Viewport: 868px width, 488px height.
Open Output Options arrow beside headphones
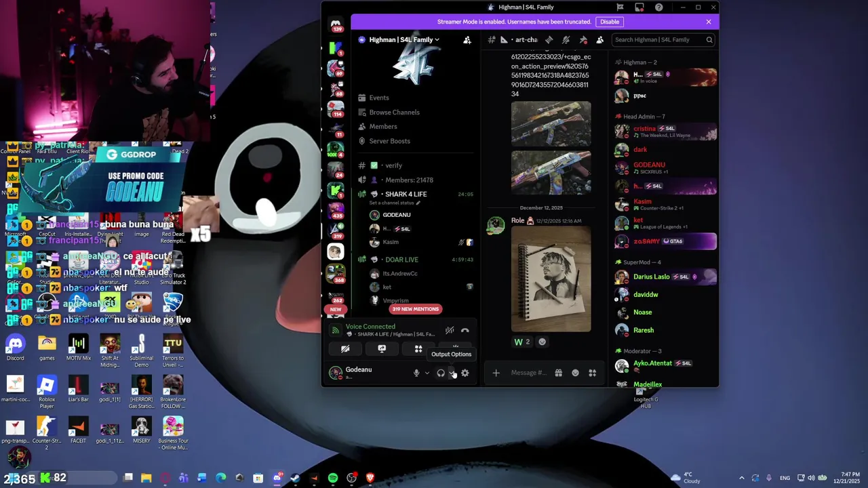(x=452, y=373)
